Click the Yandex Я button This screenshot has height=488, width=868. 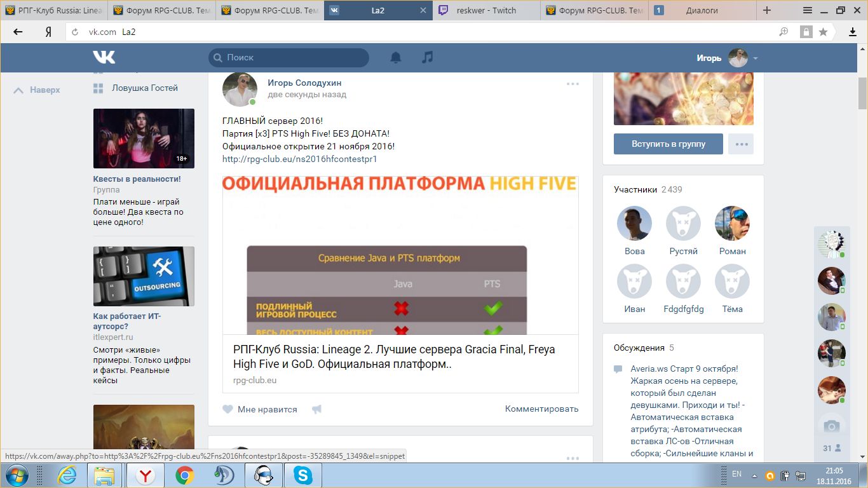click(48, 32)
